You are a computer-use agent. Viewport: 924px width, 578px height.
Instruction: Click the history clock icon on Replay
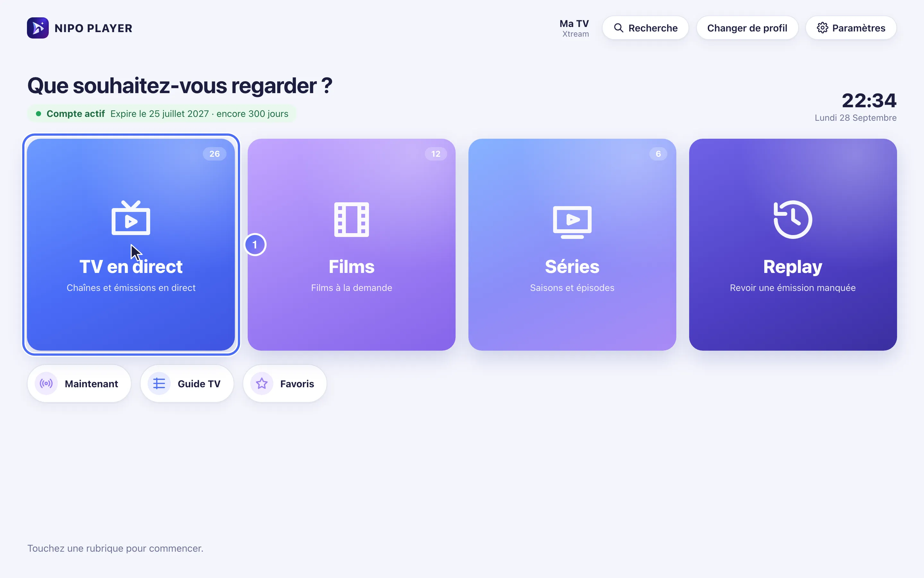click(x=793, y=219)
